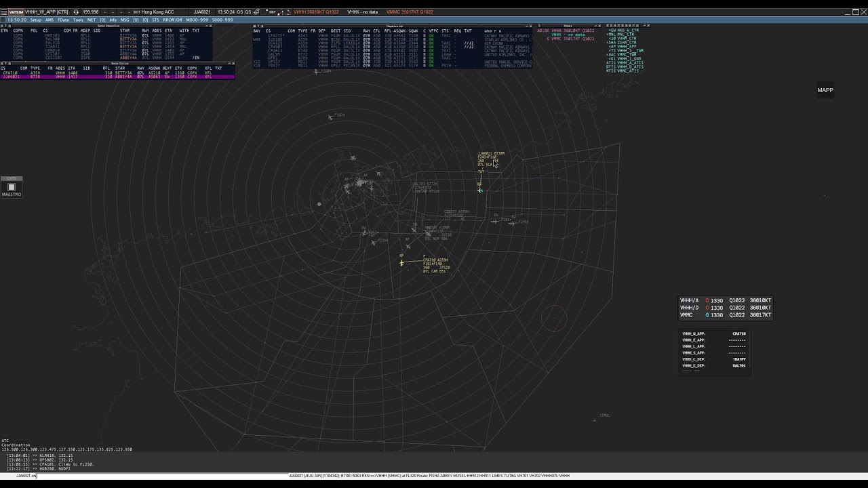Screen dimensions: 868x488
Task: Click the S000-999 altitude filter
Action: [222, 20]
